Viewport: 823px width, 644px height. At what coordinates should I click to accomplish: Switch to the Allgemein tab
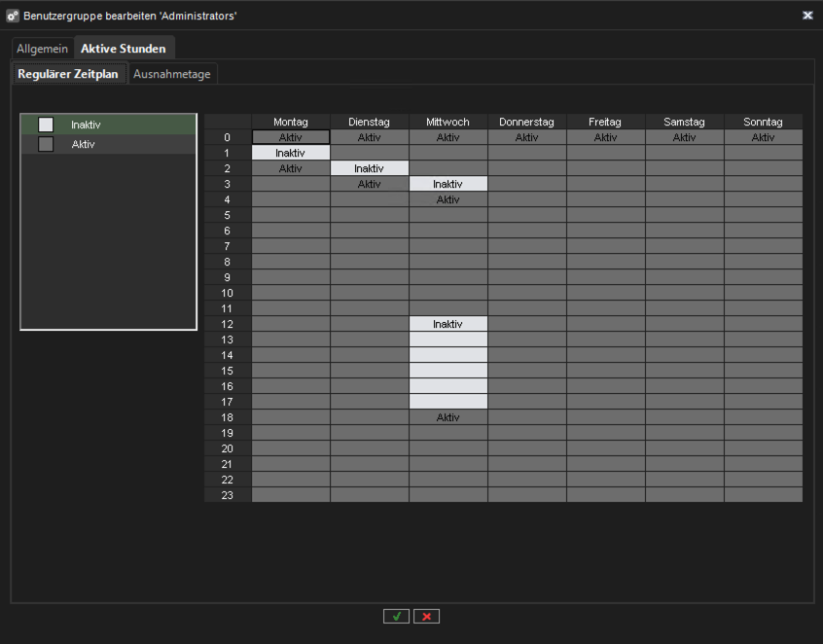[42, 48]
